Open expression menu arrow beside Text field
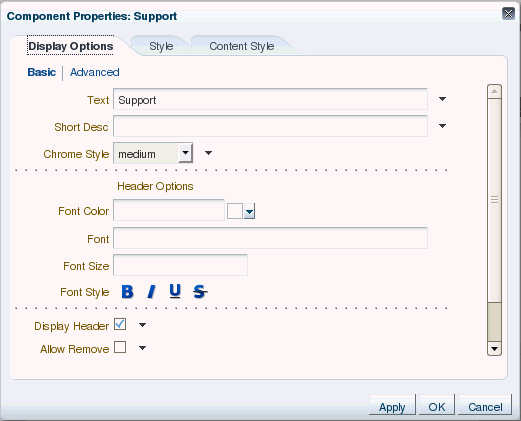This screenshot has height=421, width=521. point(442,99)
